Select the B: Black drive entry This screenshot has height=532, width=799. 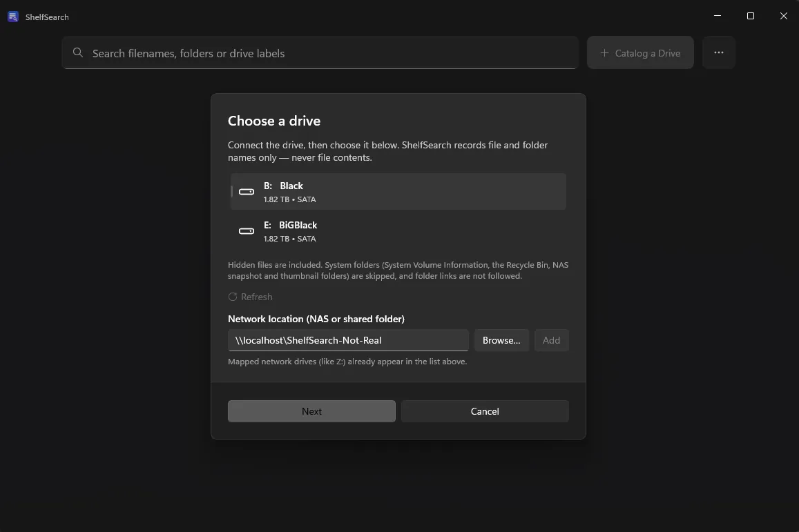click(x=398, y=192)
